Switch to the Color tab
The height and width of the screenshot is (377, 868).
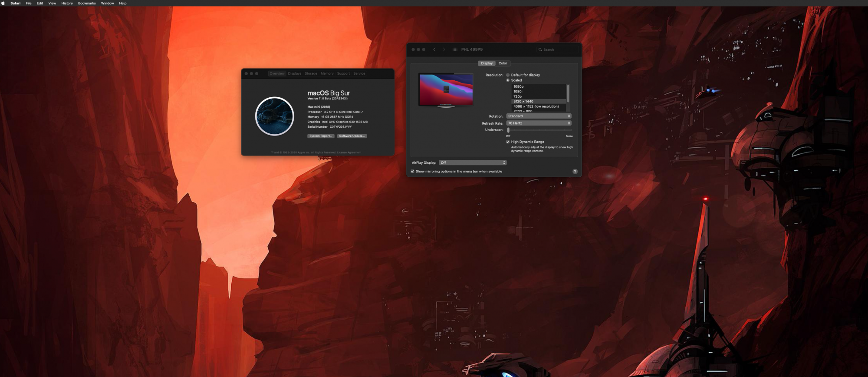pos(503,63)
